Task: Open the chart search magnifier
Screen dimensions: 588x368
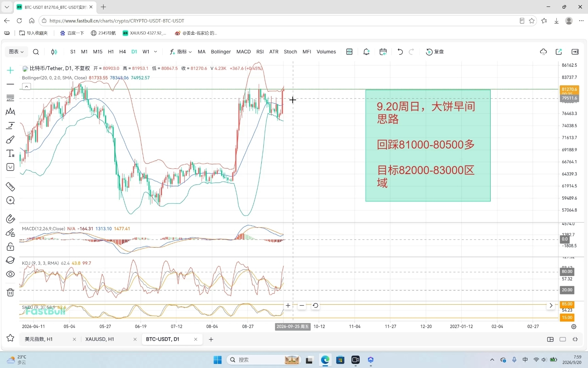Action: (x=36, y=52)
